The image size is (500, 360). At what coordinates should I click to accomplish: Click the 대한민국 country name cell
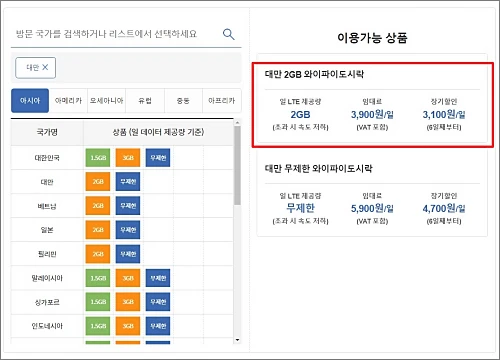coord(47,158)
